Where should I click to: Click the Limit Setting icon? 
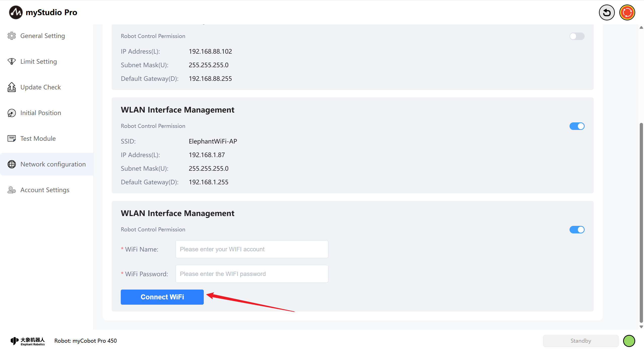coord(12,61)
